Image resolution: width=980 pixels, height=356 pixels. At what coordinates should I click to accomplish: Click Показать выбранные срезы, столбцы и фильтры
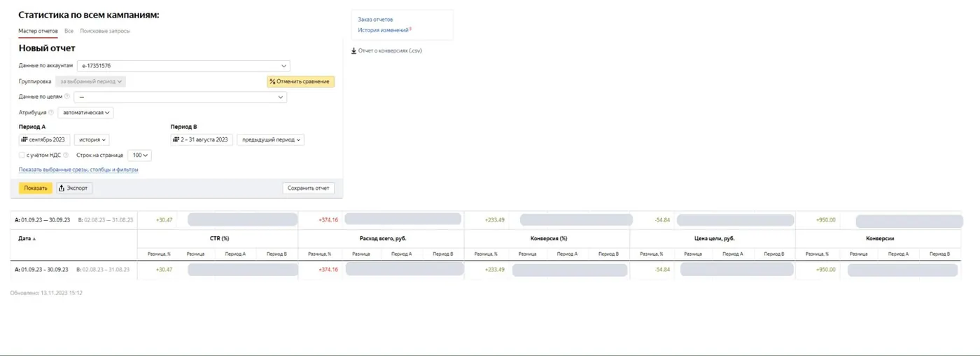78,170
